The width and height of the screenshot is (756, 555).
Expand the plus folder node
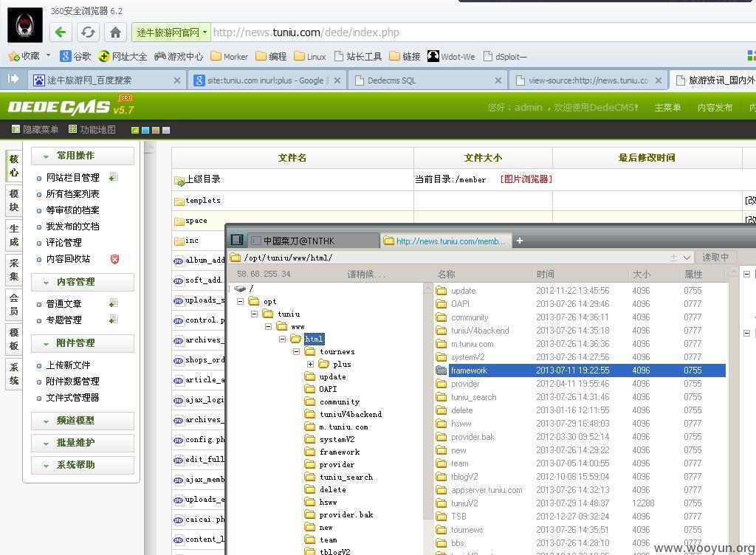[310, 364]
